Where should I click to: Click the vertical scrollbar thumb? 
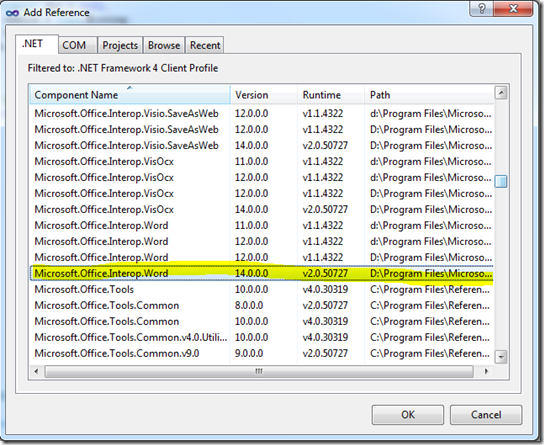(501, 181)
